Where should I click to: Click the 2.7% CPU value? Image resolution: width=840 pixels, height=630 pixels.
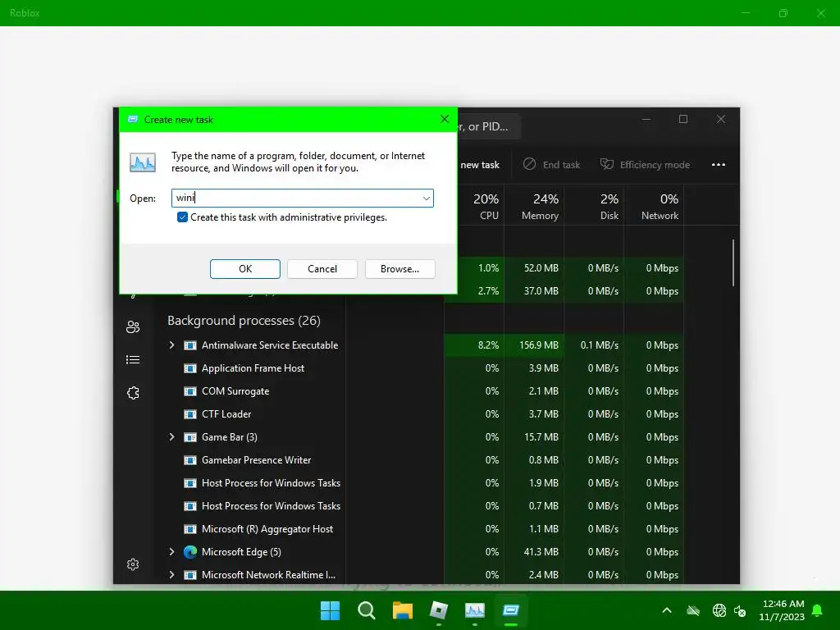point(489,291)
